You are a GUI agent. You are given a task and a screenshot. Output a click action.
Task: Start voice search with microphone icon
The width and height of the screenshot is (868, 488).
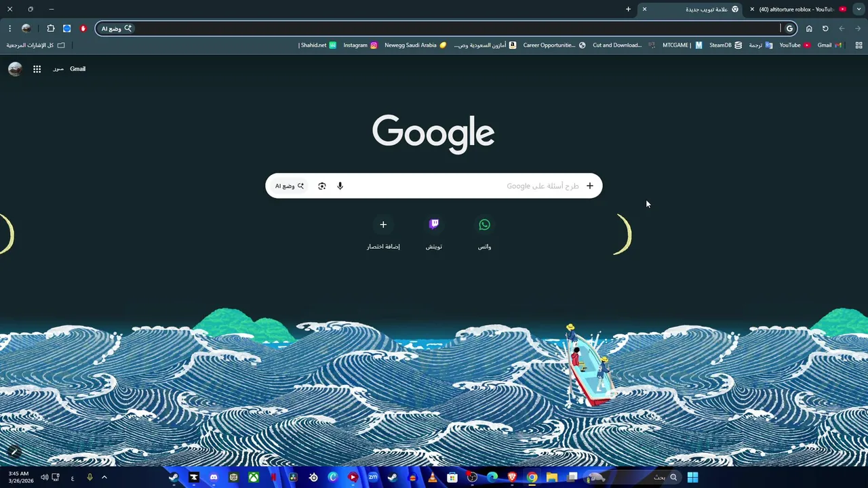click(340, 186)
